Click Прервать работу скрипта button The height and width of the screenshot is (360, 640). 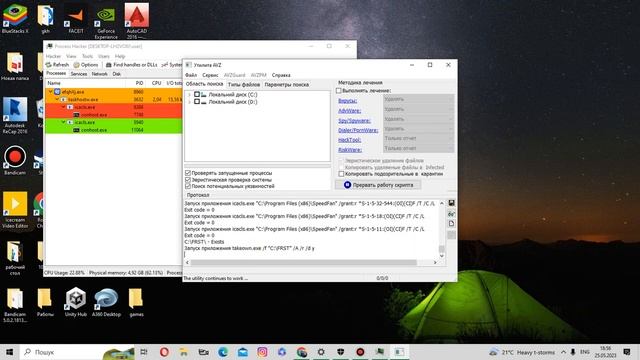(x=378, y=185)
